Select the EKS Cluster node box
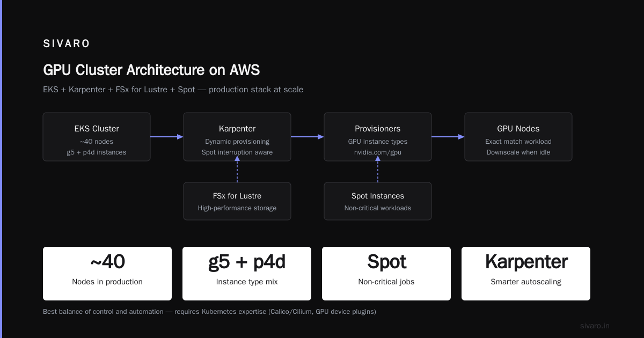Screen dimensions: 644x338 pos(97,137)
